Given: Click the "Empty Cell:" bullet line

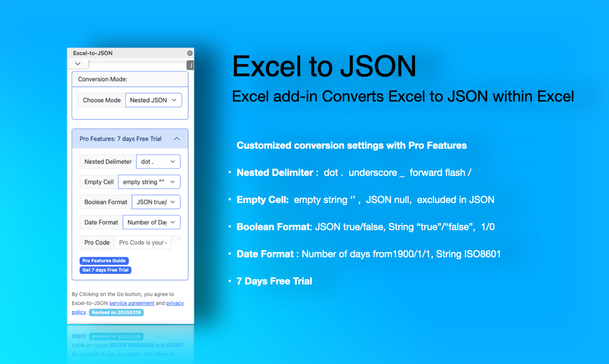Looking at the screenshot, I should coord(365,200).
